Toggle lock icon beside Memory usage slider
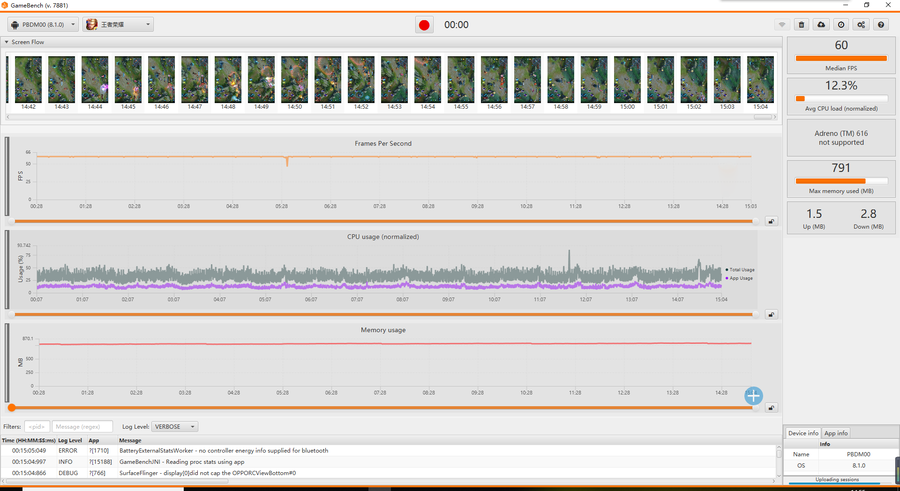This screenshot has width=900, height=491. 771,408
